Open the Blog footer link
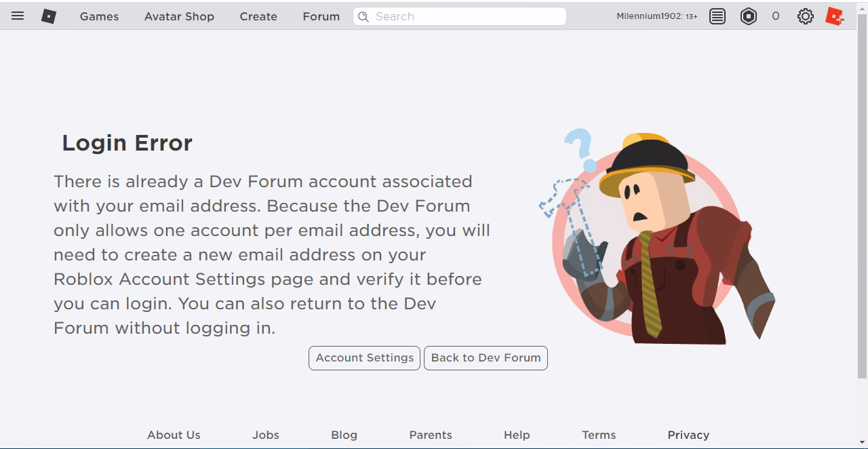This screenshot has height=449, width=868. [344, 435]
